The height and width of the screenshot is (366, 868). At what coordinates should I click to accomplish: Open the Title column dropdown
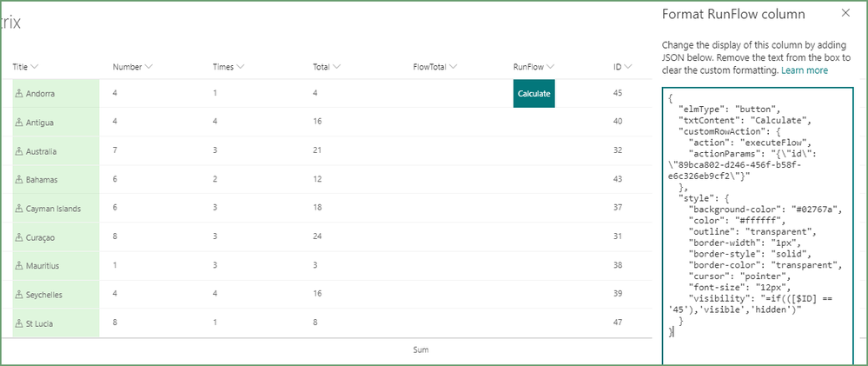pyautogui.click(x=26, y=66)
